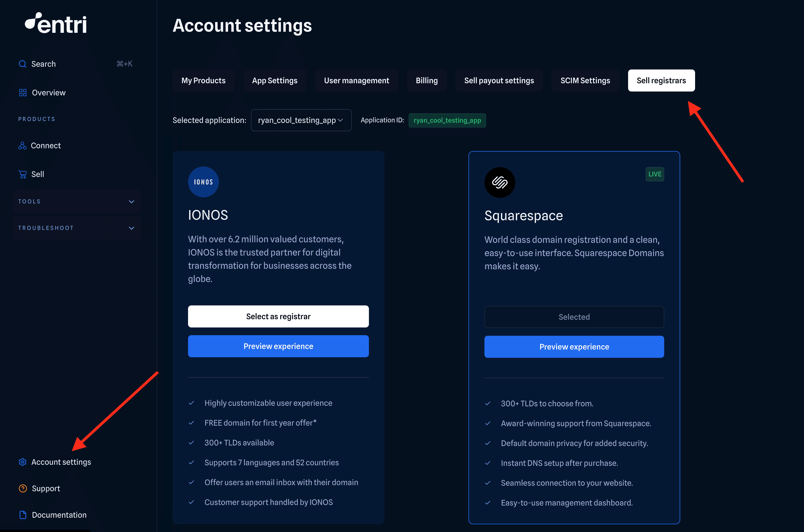The image size is (804, 532).
Task: Click the Squarespace logo badge
Action: [x=500, y=182]
